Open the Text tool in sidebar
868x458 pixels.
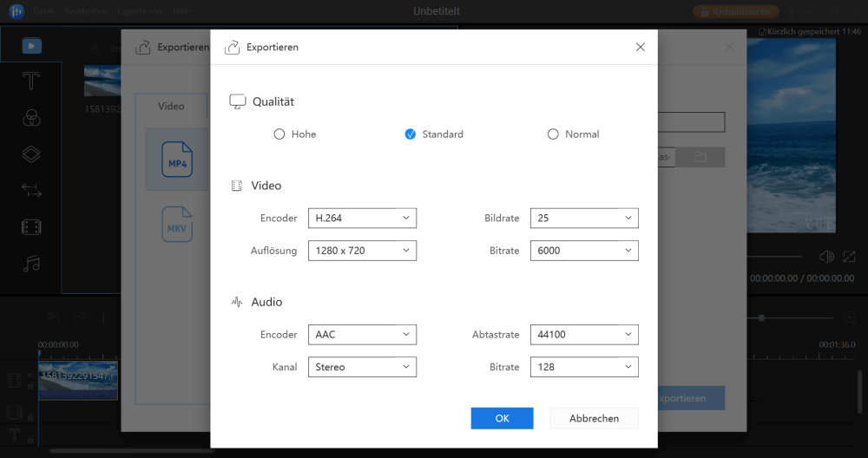31,82
